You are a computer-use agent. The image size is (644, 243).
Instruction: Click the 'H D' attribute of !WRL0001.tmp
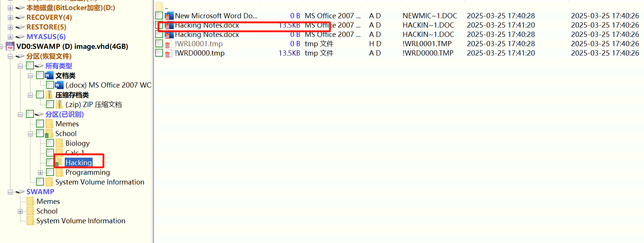[x=375, y=44]
